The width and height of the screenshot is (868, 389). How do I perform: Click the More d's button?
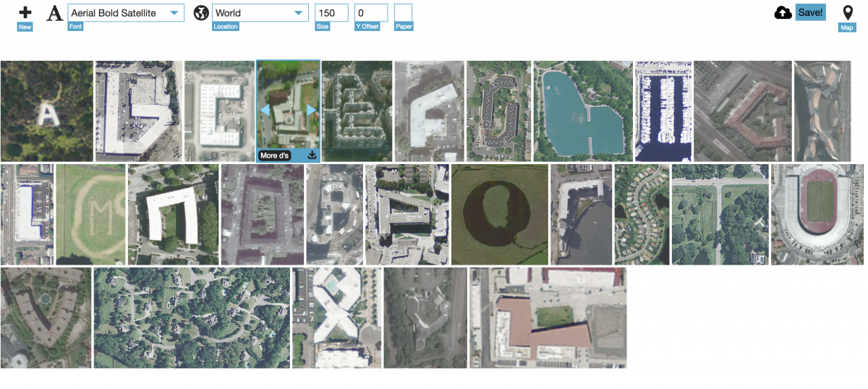click(275, 155)
